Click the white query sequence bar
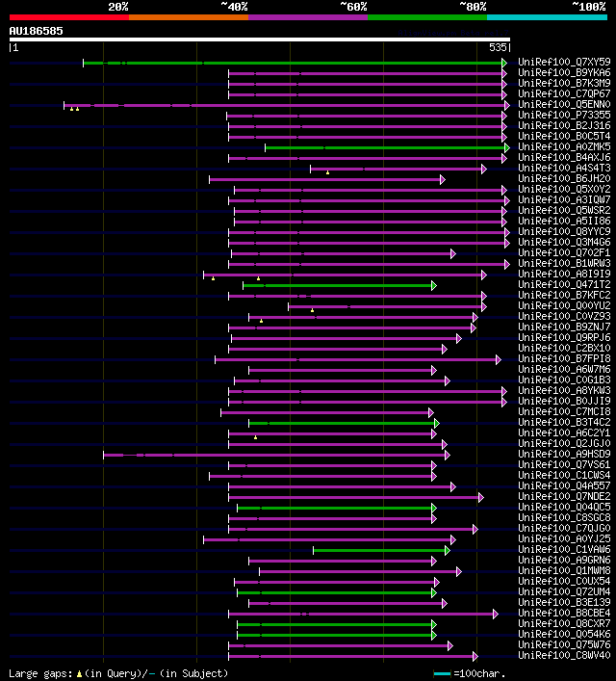The image size is (616, 681). [x=260, y=39]
